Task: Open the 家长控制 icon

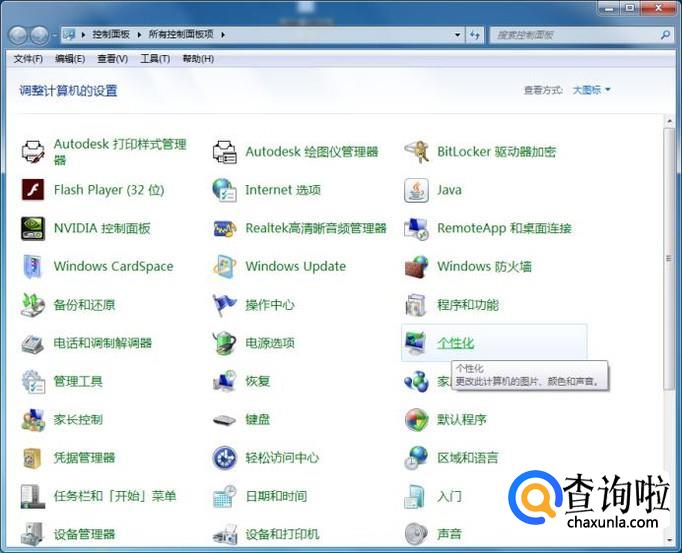Action: click(x=33, y=420)
